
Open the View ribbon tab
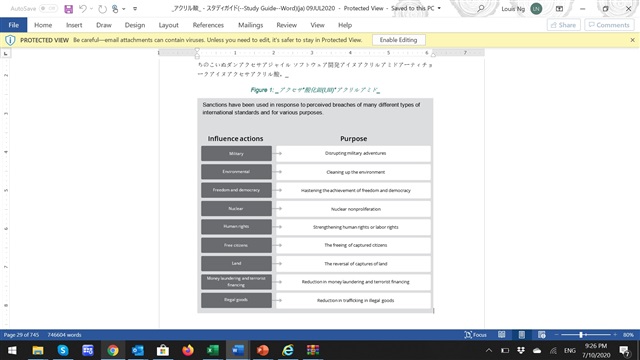(317, 25)
